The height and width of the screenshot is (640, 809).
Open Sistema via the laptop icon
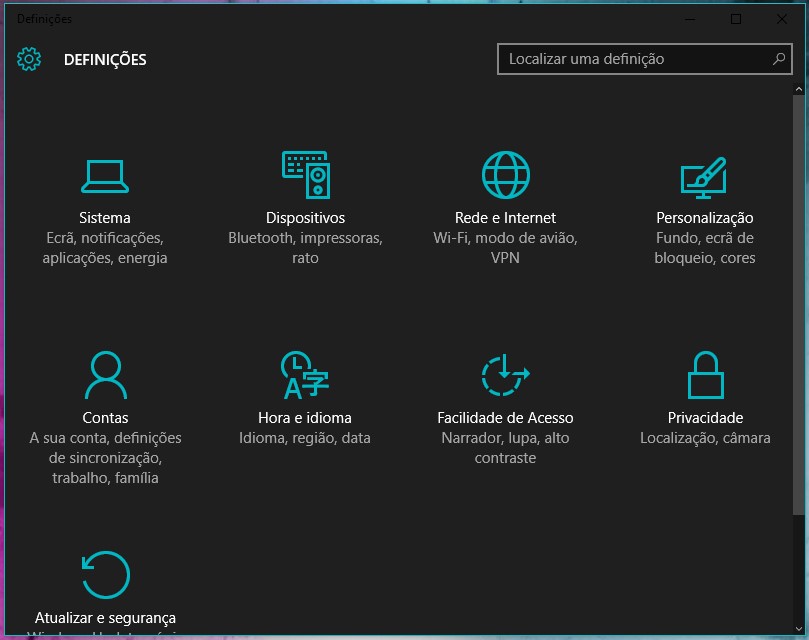[x=105, y=177]
